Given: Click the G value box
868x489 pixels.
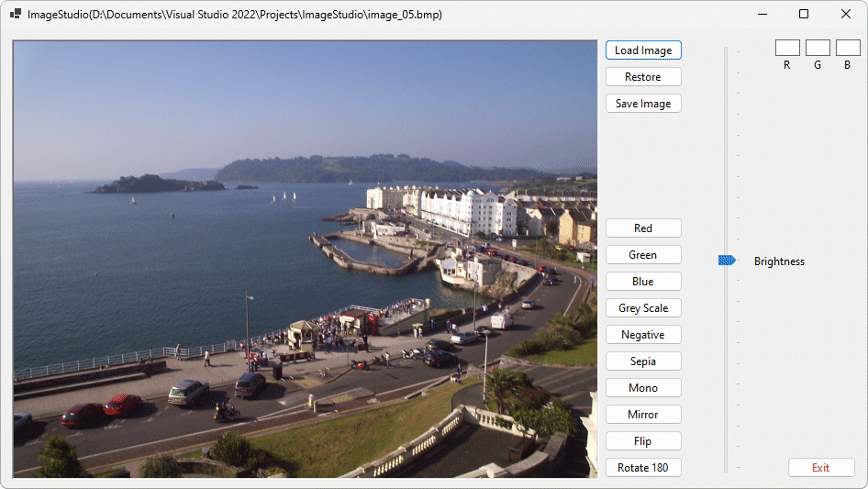Looking at the screenshot, I should coord(818,48).
